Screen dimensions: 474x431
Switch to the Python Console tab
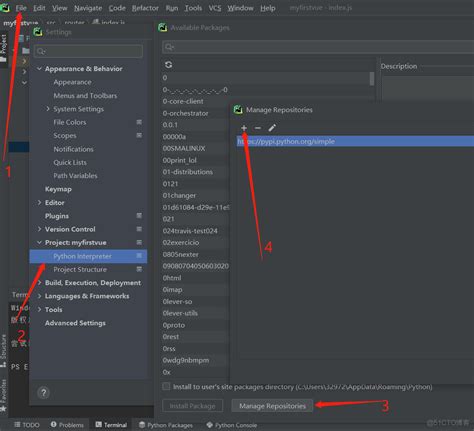(232, 425)
